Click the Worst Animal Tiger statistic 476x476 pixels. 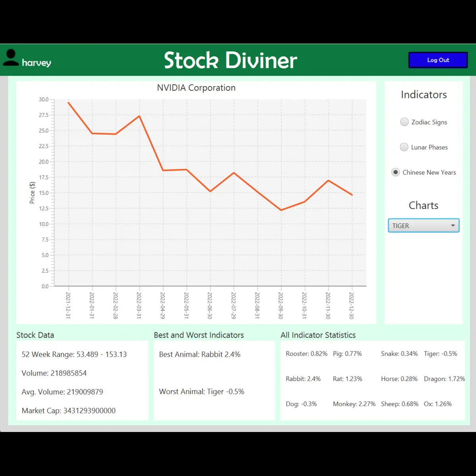coord(202,392)
